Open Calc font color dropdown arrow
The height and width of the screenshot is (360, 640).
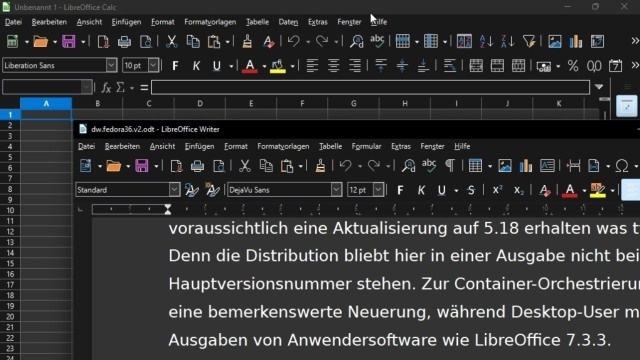(x=264, y=66)
